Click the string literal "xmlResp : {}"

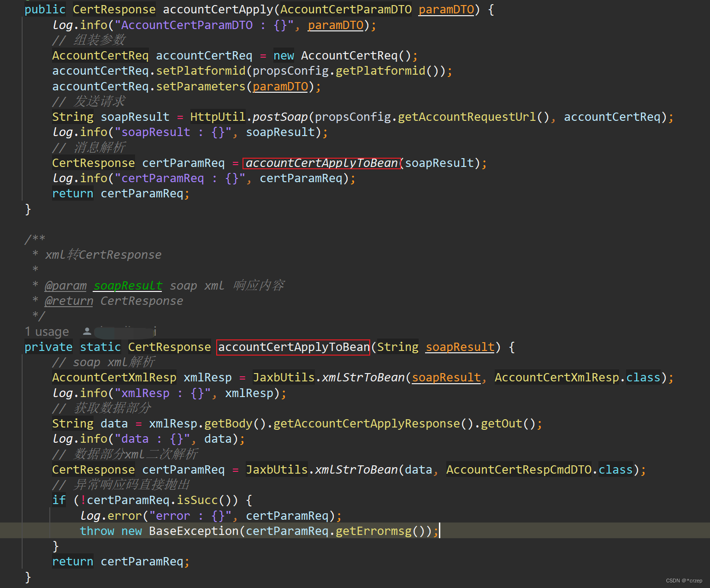162,393
